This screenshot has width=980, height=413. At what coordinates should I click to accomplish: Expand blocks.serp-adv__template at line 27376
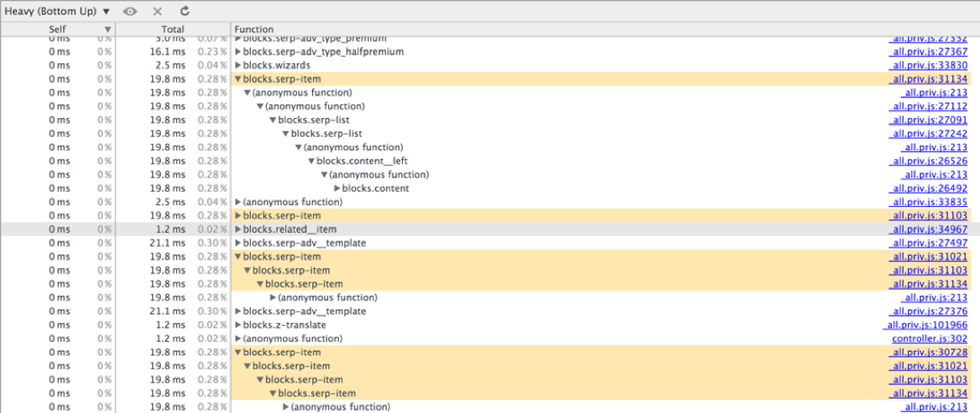(238, 311)
